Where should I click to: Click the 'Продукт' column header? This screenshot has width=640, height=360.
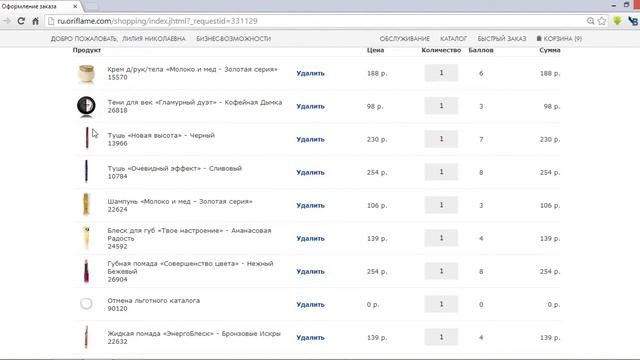coord(87,50)
